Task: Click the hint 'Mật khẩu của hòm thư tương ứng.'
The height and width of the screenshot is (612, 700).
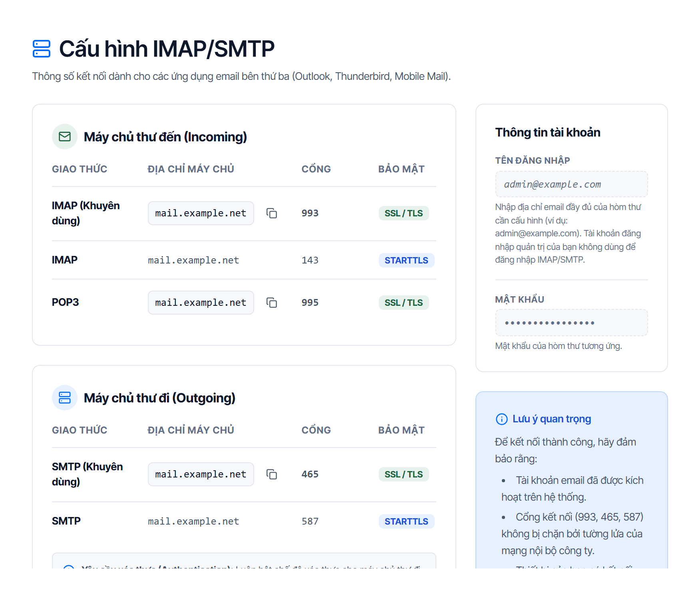Action: click(559, 346)
